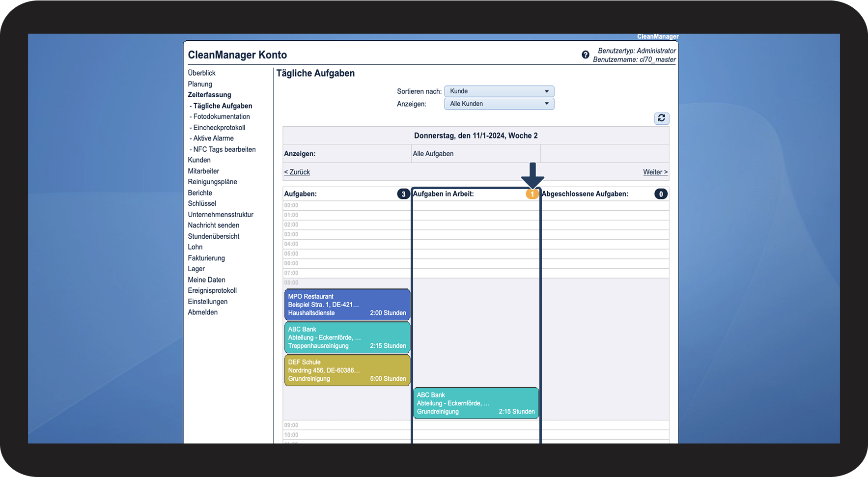
Task: Click the refresh icon button
Action: pyautogui.click(x=661, y=118)
